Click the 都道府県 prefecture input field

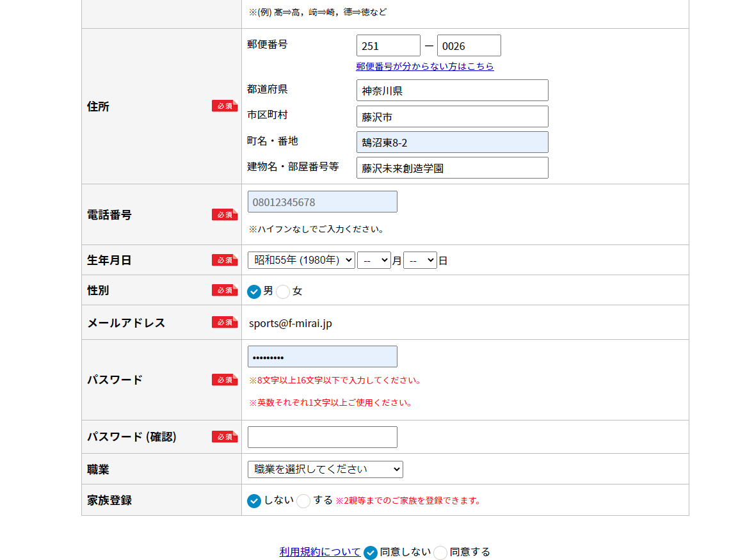[452, 90]
